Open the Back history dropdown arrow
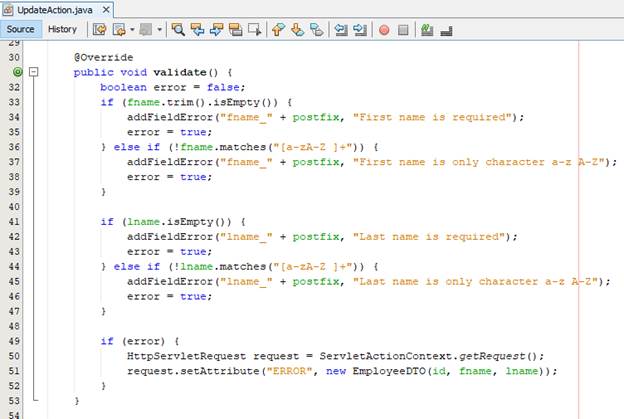This screenshot has height=419, width=624. click(x=132, y=30)
